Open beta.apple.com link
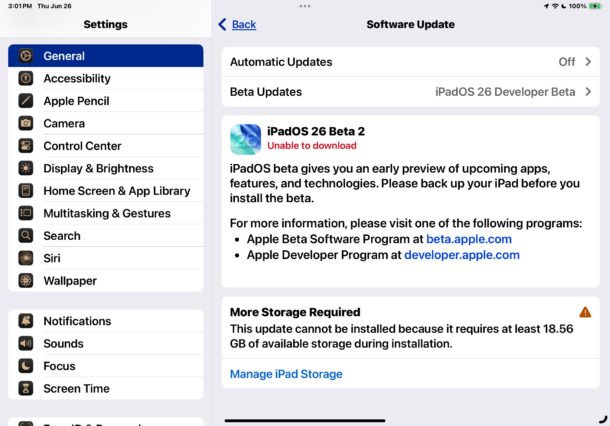Image resolution: width=610 pixels, height=426 pixels. coord(469,239)
